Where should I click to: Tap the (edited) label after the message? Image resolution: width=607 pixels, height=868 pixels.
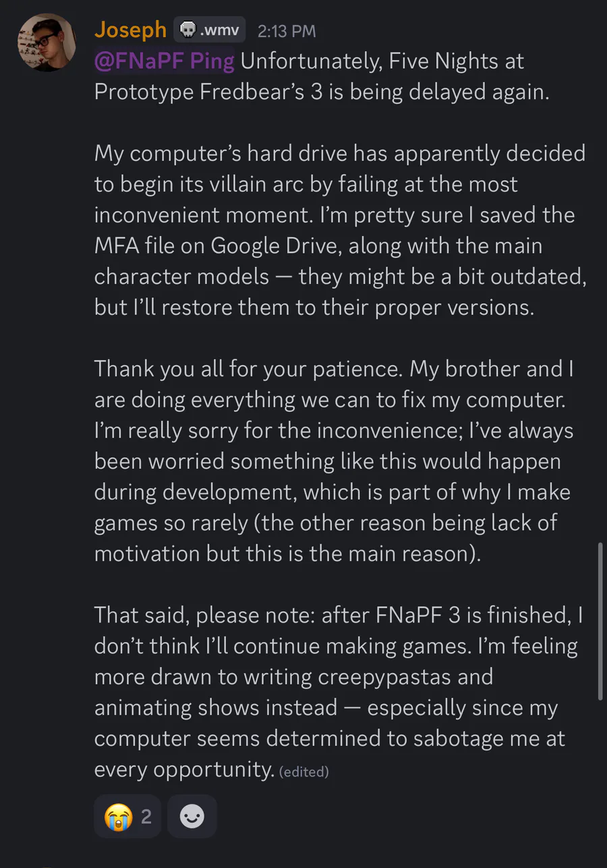pos(303,772)
